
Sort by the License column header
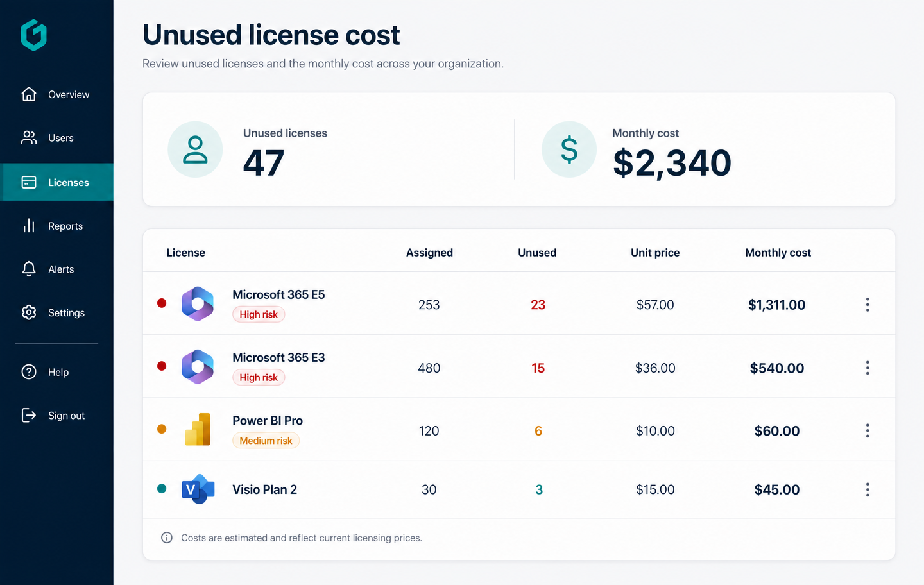(186, 253)
